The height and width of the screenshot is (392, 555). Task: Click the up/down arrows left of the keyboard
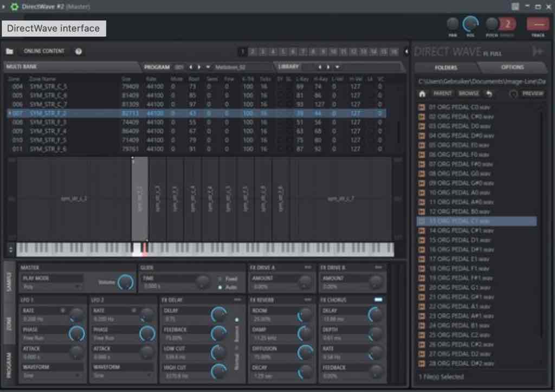coord(11,249)
